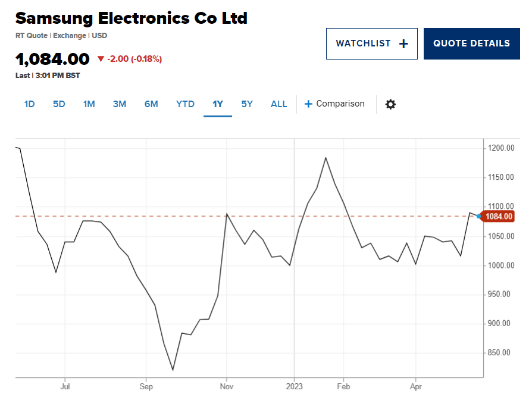Click the RT Quote | Exchange | USD text
Screen dimensions: 532x400
pos(61,36)
